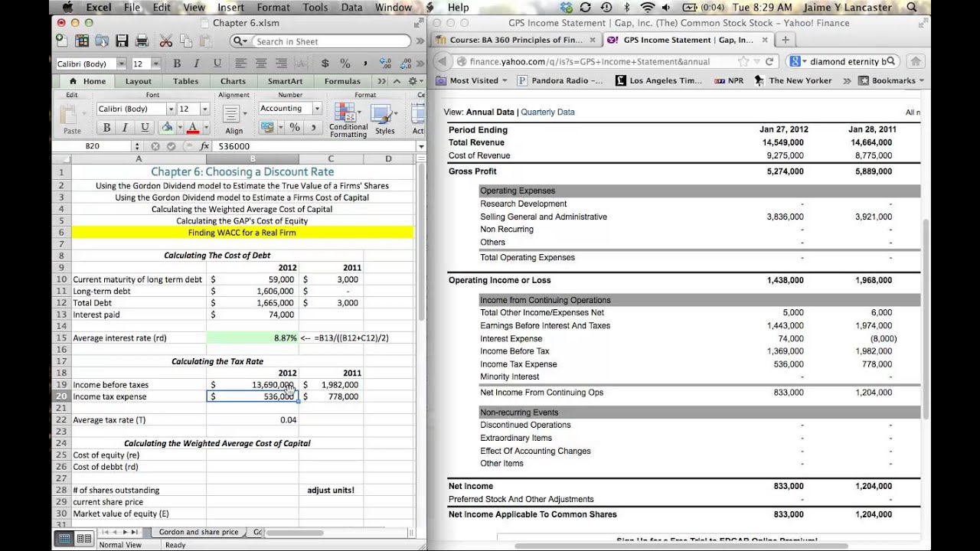Open fill color dropdown arrow
The height and width of the screenshot is (551, 980).
(x=179, y=128)
